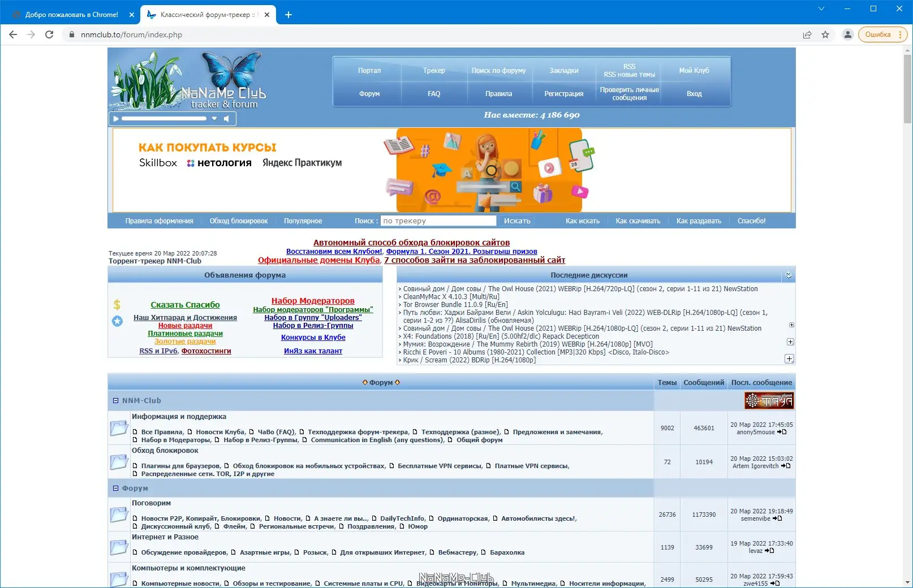Image resolution: width=913 pixels, height=588 pixels.
Task: Click the browser Back arrow
Action: (13, 34)
